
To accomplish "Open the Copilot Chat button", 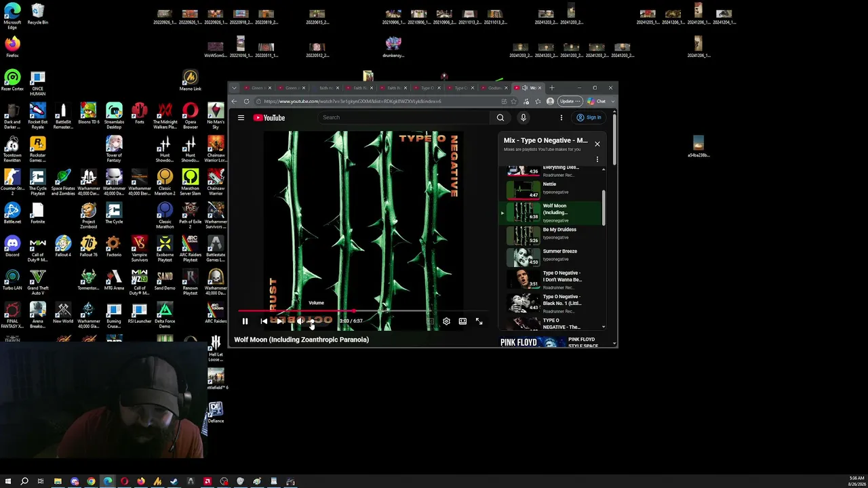I will pos(597,101).
